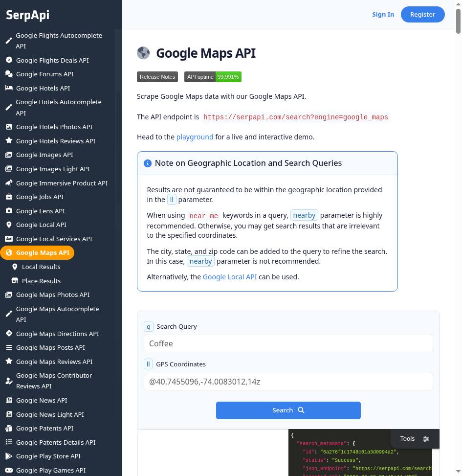462x476 pixels.
Task: Go to Google Maps Photos API
Action: pyautogui.click(x=53, y=295)
